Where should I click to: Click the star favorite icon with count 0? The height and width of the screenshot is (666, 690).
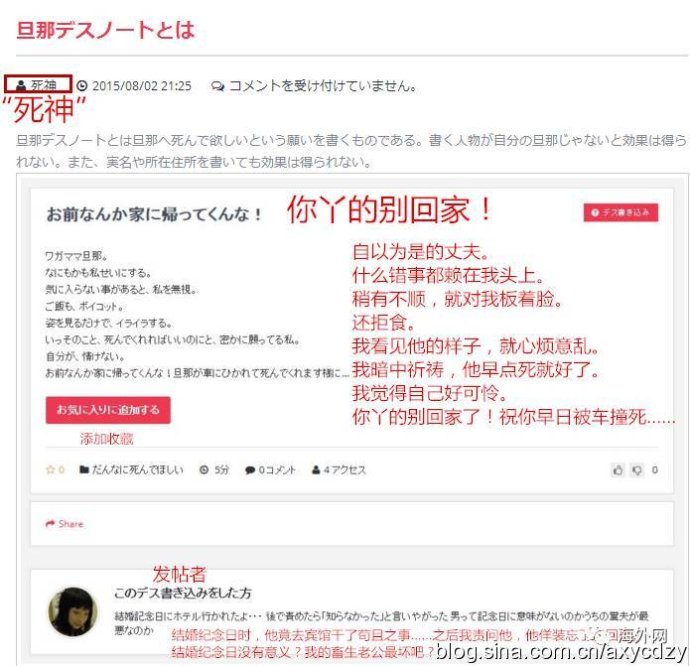pyautogui.click(x=50, y=470)
